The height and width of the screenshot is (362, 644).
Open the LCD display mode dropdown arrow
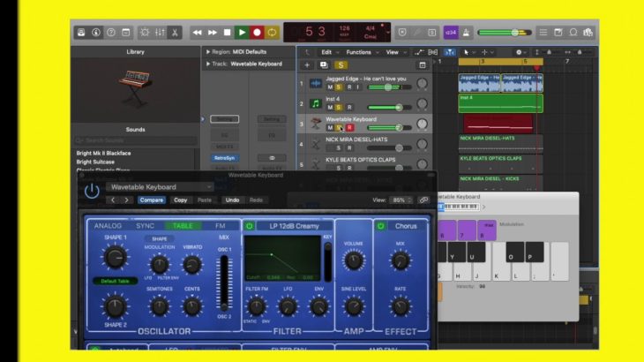(x=387, y=33)
